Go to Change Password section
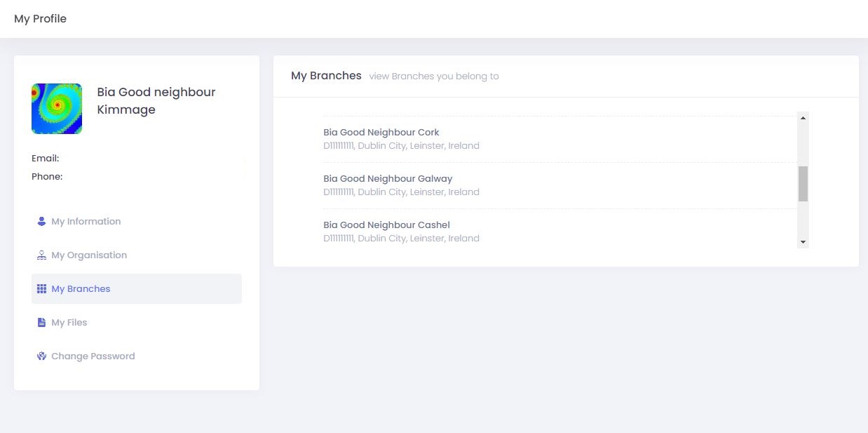 point(93,357)
